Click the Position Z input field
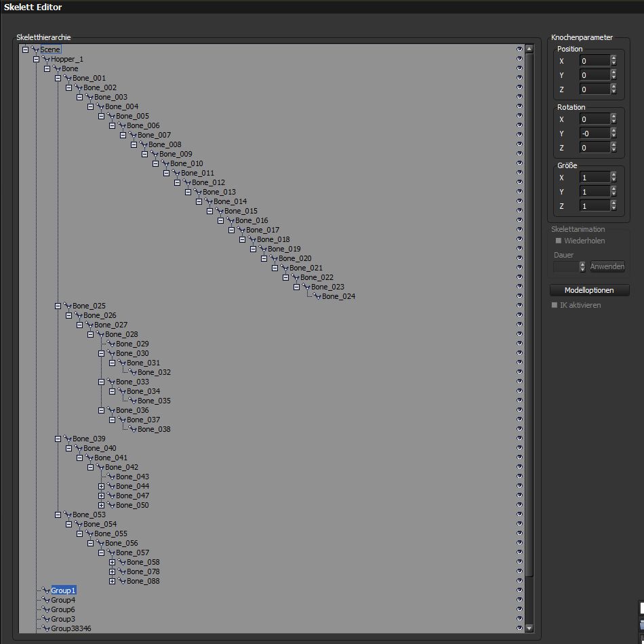Screen dimensions: 644x644 click(595, 89)
